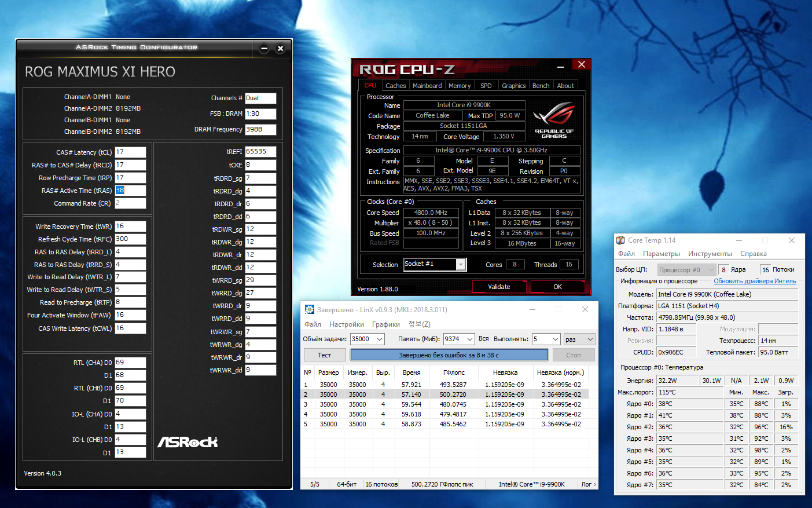This screenshot has height=508, width=812.
Task: Click the tCKE field in ASRock configurator
Action: (260, 165)
